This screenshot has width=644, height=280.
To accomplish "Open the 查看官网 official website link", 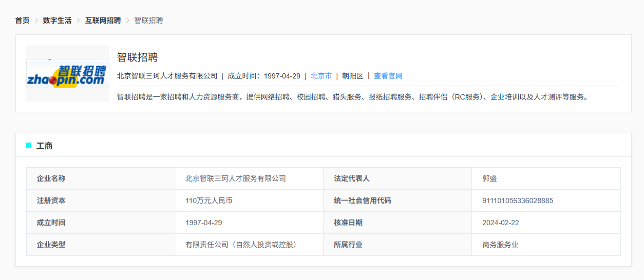I will 388,76.
